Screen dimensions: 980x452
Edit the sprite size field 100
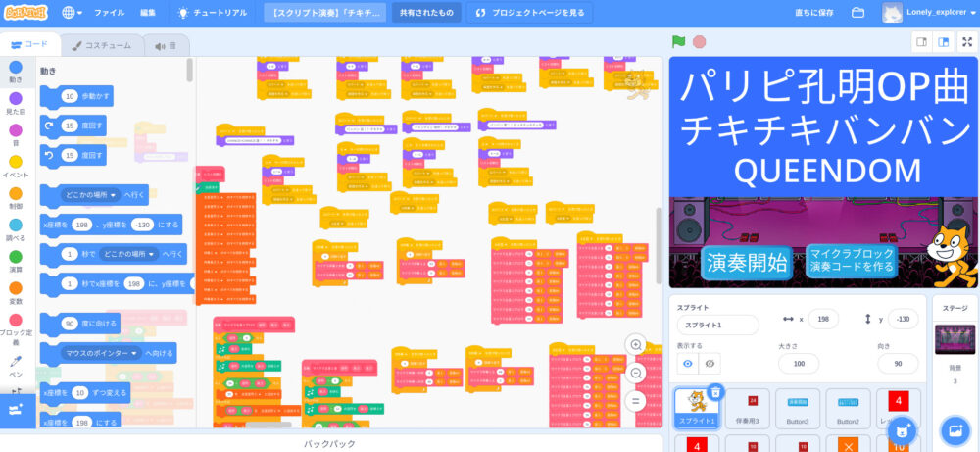point(798,363)
